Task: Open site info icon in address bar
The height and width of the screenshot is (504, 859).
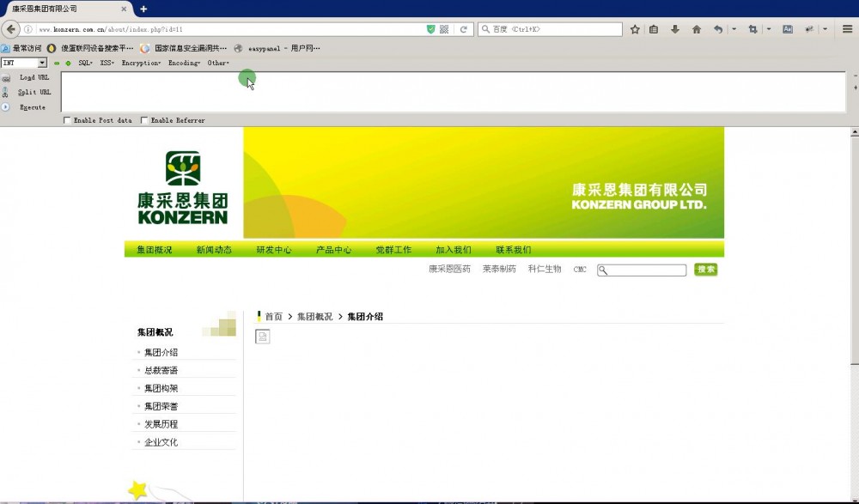Action: click(28, 29)
